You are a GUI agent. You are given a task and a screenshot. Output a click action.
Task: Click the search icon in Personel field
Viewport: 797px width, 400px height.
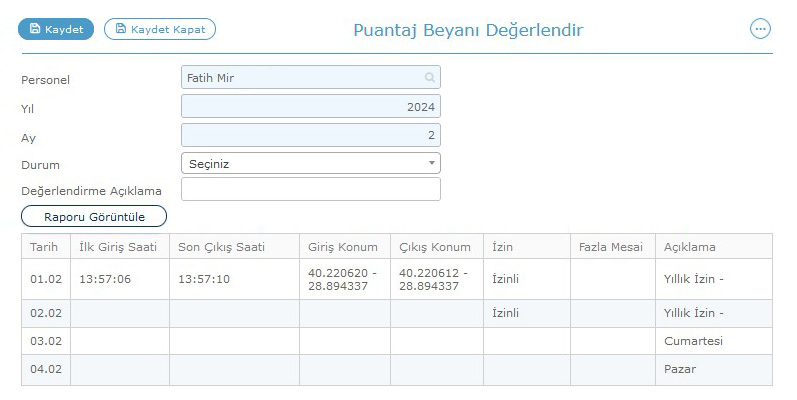[430, 78]
